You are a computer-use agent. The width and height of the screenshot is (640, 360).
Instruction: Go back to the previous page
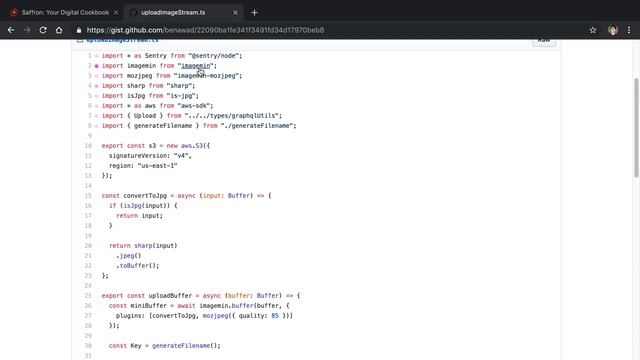click(x=11, y=30)
